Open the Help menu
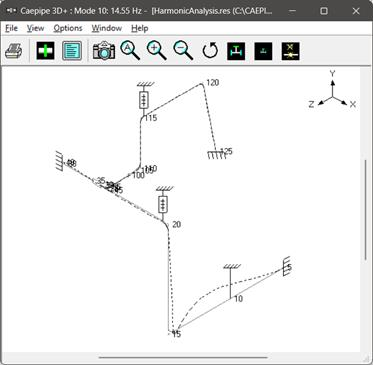 140,28
